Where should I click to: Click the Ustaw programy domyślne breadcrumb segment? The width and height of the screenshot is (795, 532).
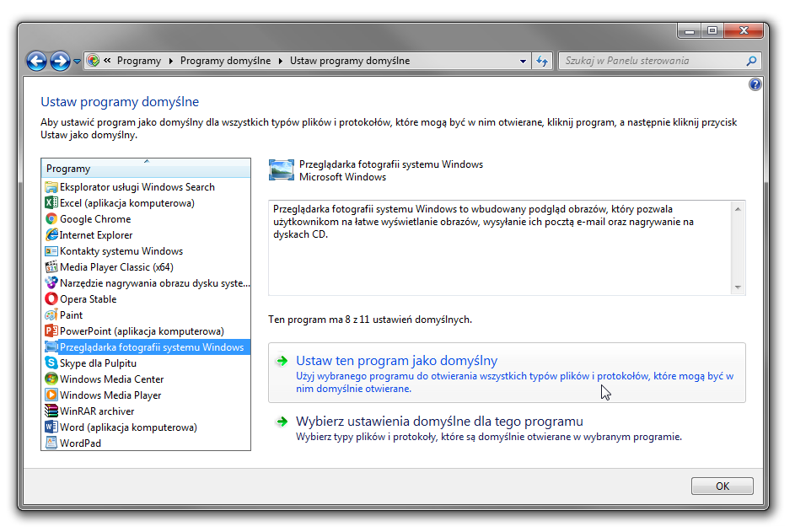point(350,61)
